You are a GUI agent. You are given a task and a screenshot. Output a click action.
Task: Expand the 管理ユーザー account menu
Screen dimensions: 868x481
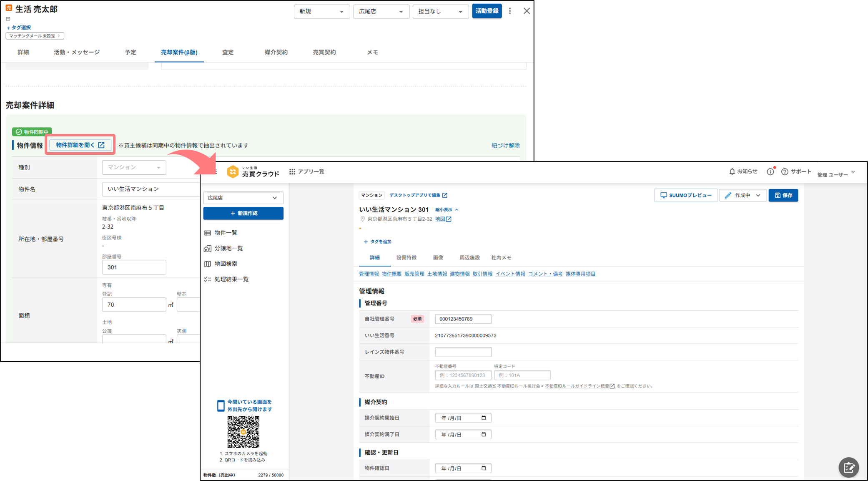pyautogui.click(x=836, y=174)
